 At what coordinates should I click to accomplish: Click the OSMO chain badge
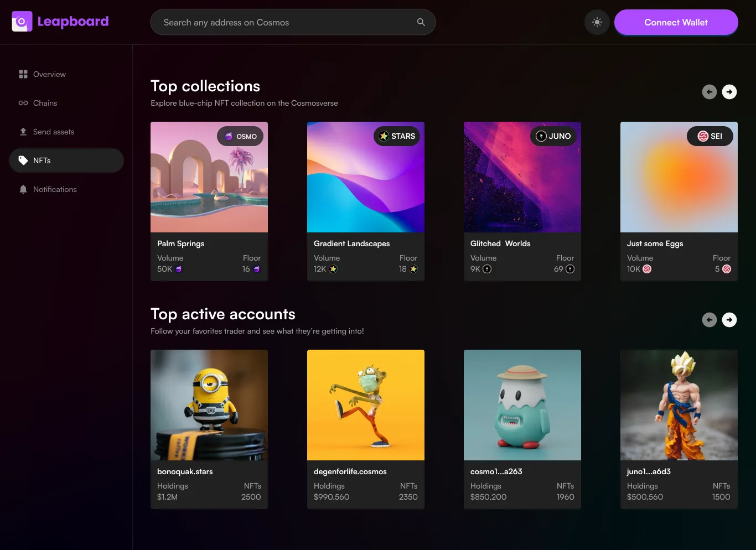click(x=240, y=136)
